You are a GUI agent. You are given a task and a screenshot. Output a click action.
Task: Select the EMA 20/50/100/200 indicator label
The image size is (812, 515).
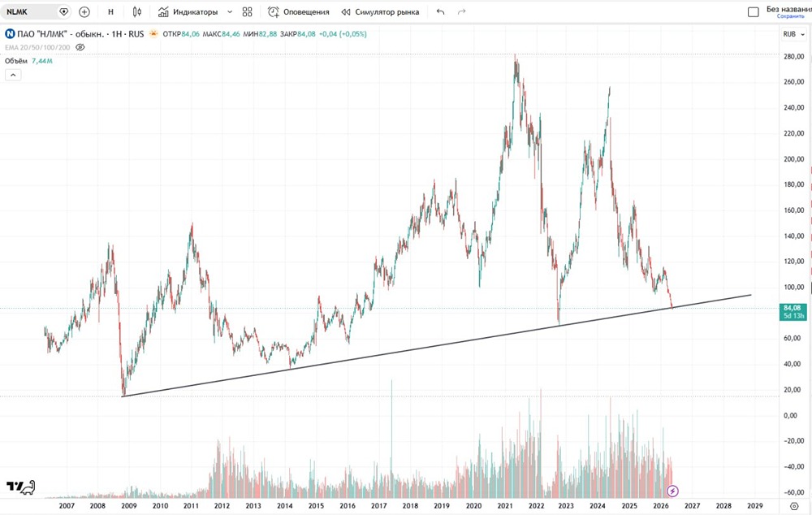(x=37, y=47)
